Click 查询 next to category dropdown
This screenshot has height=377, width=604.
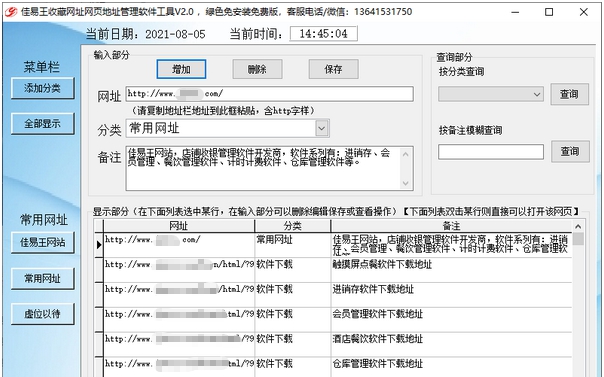tap(569, 94)
